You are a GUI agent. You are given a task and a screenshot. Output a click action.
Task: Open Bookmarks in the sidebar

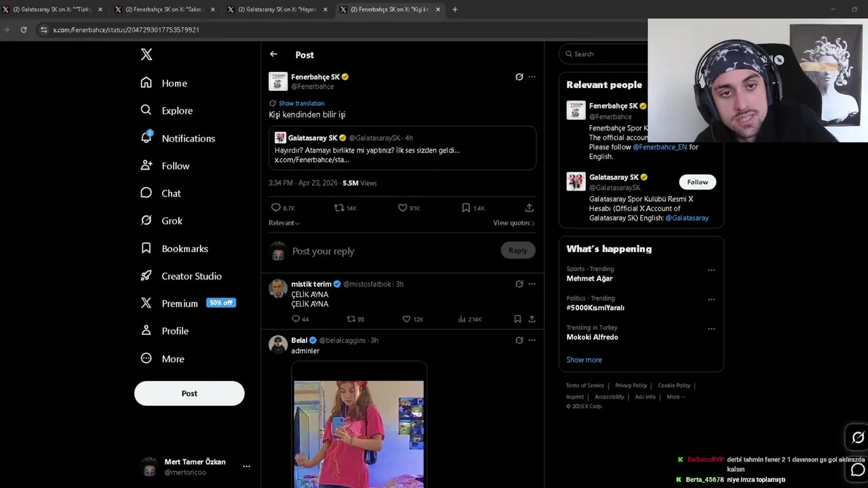[174, 249]
